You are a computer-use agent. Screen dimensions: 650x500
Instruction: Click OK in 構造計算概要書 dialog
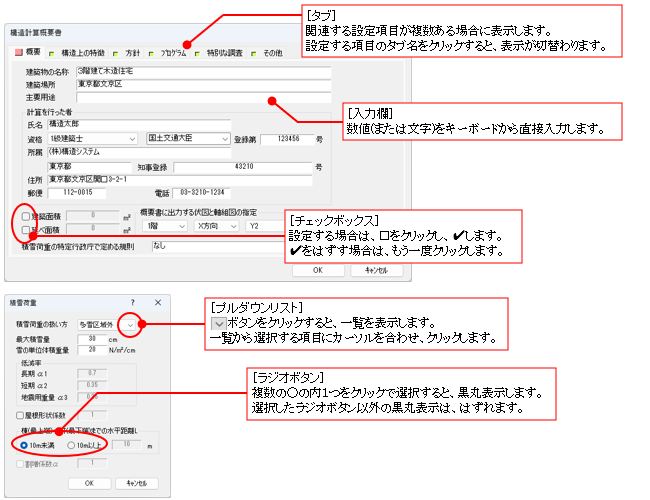[318, 270]
